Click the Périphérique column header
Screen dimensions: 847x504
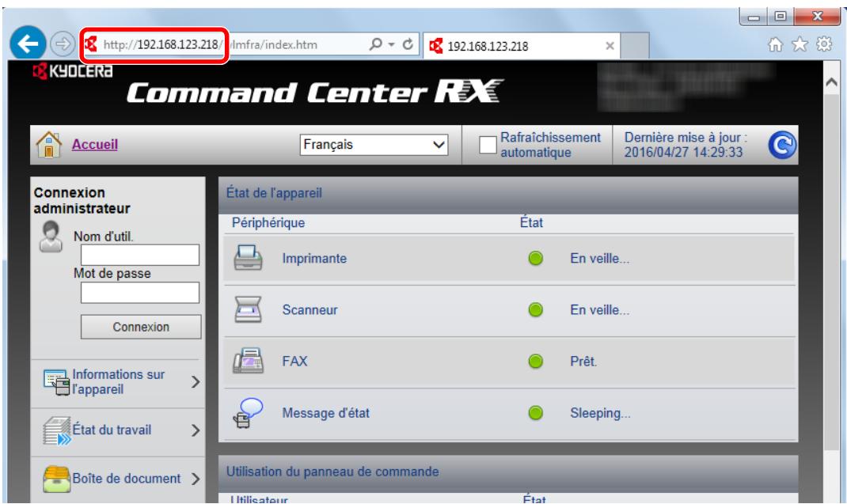(268, 222)
